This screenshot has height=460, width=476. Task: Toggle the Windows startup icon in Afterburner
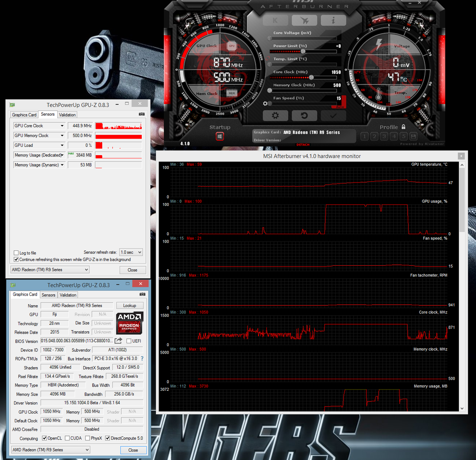click(220, 136)
